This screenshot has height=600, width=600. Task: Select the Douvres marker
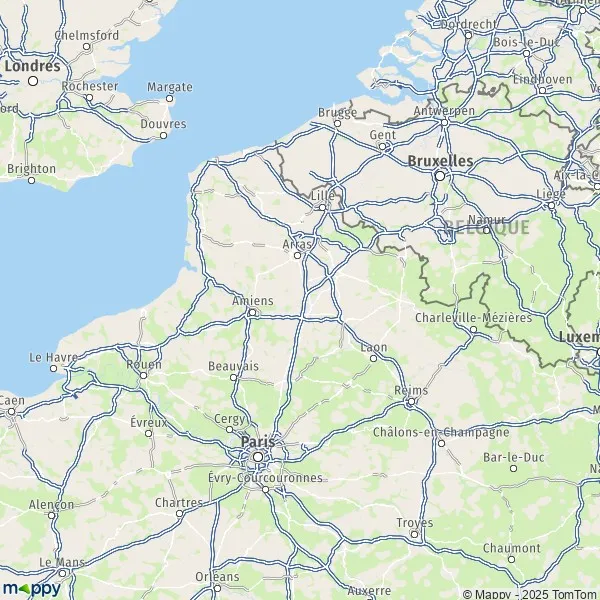tap(163, 135)
